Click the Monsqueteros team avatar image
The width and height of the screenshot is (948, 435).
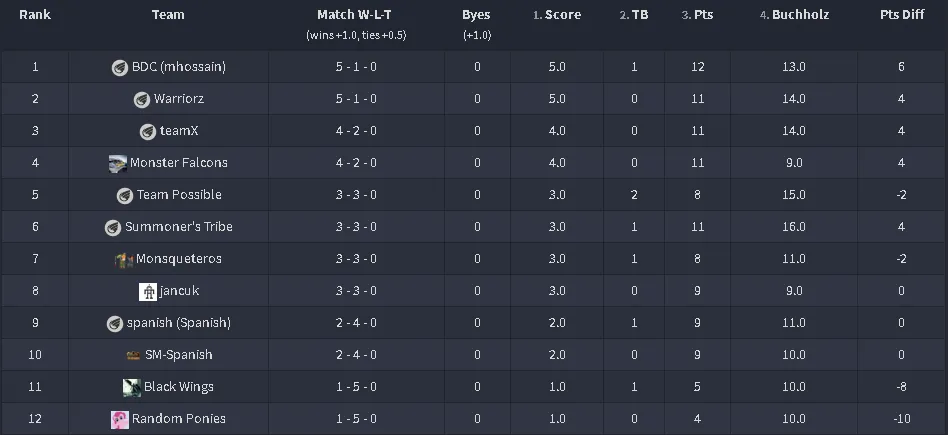point(124,260)
